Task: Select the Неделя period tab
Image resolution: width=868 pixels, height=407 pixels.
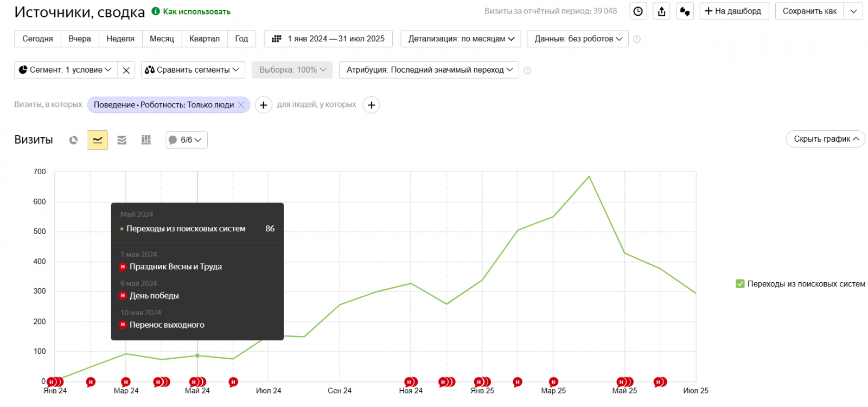Action: [x=120, y=39]
